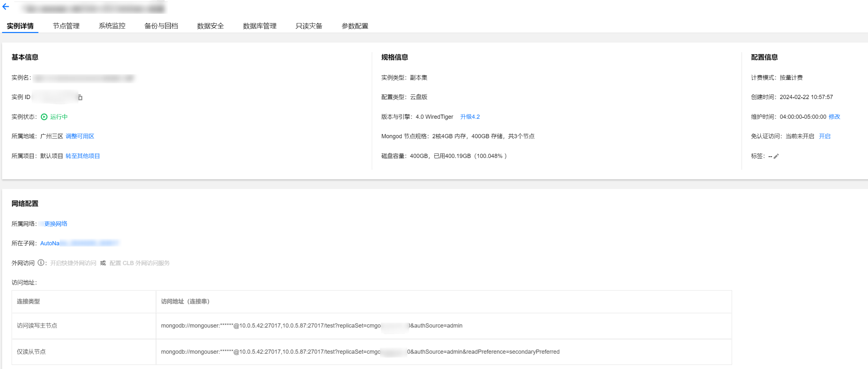The image size is (868, 369).
Task: Open the 系统监控 tab
Action: click(x=112, y=26)
